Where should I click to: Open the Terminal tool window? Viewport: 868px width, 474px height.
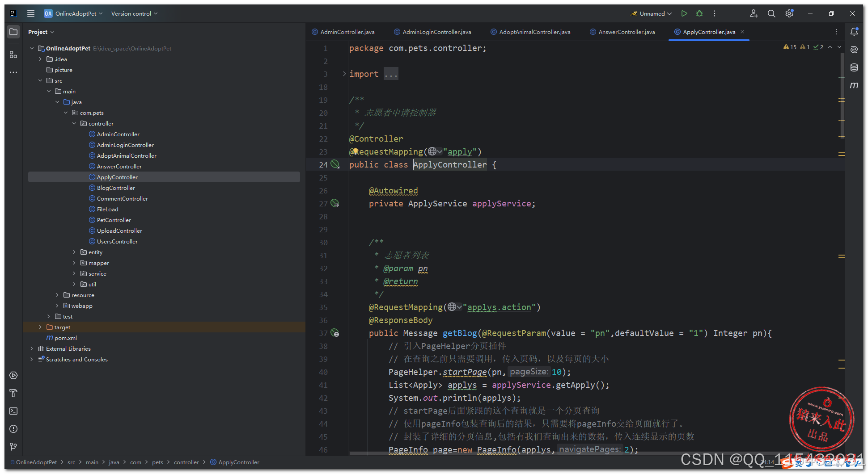point(13,411)
